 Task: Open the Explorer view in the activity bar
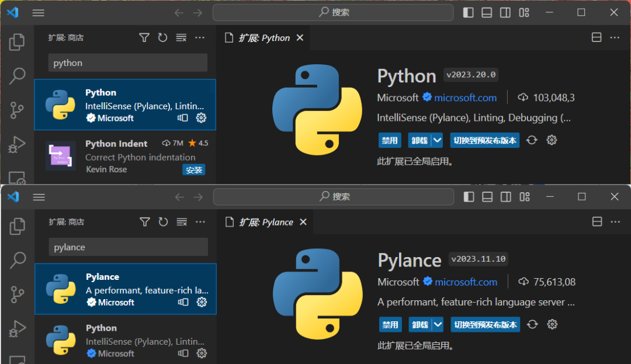coord(17,41)
